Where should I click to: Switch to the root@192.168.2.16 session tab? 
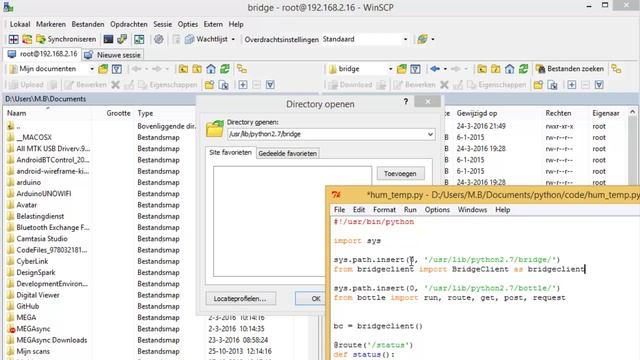coord(42,54)
